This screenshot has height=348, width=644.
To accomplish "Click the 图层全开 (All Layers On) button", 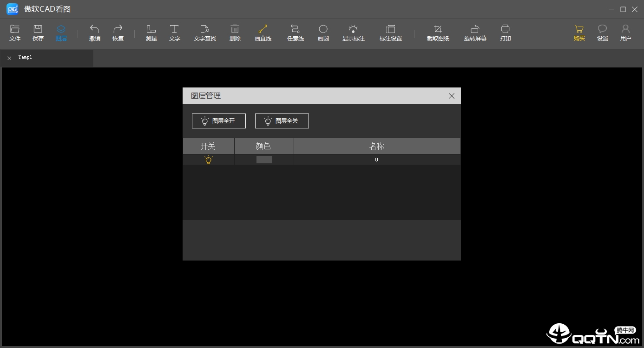I will [x=219, y=121].
